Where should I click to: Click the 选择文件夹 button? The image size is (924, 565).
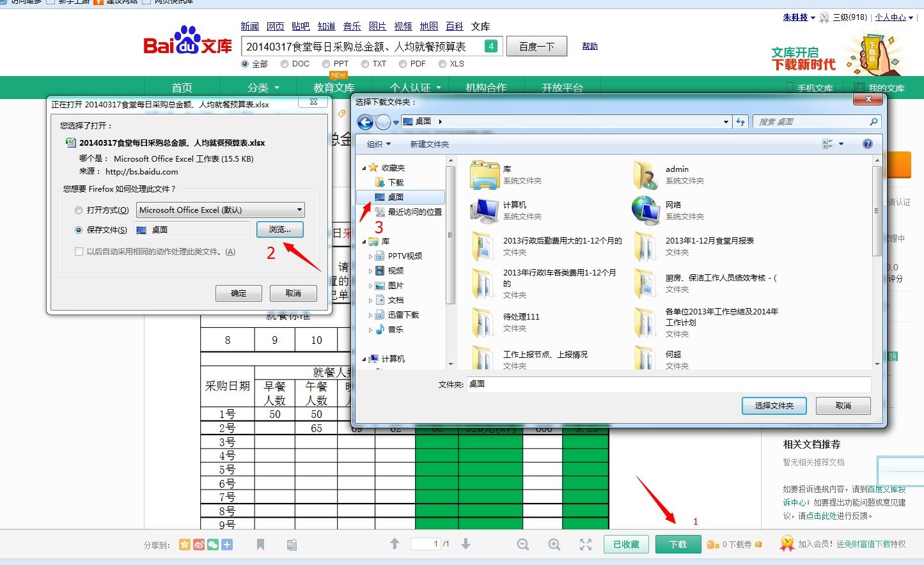tap(774, 406)
